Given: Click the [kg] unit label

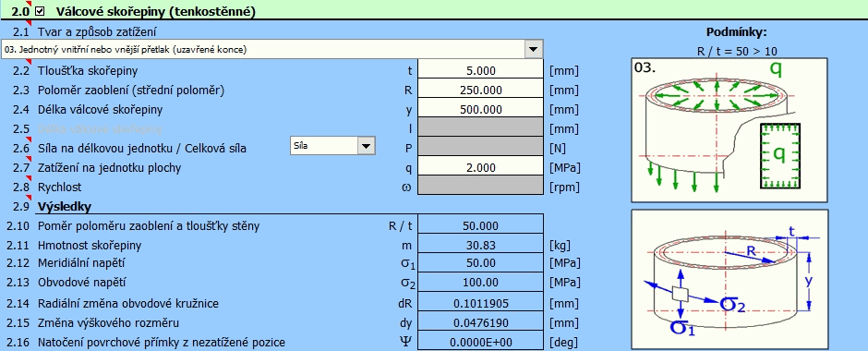Looking at the screenshot, I should 560,245.
